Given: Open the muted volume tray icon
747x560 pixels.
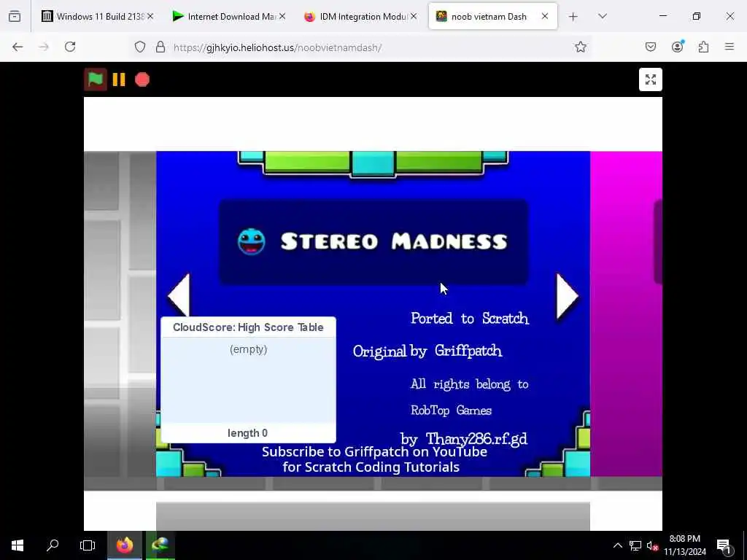Looking at the screenshot, I should pyautogui.click(x=652, y=545).
